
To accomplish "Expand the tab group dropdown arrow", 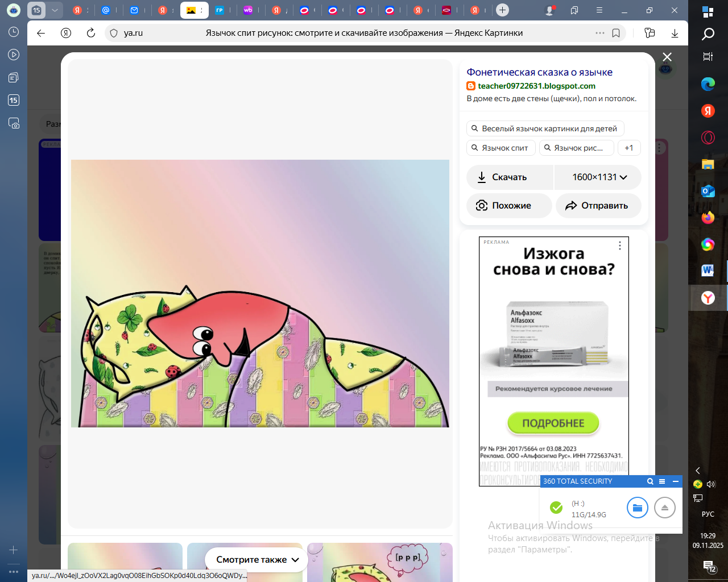I will [x=55, y=10].
